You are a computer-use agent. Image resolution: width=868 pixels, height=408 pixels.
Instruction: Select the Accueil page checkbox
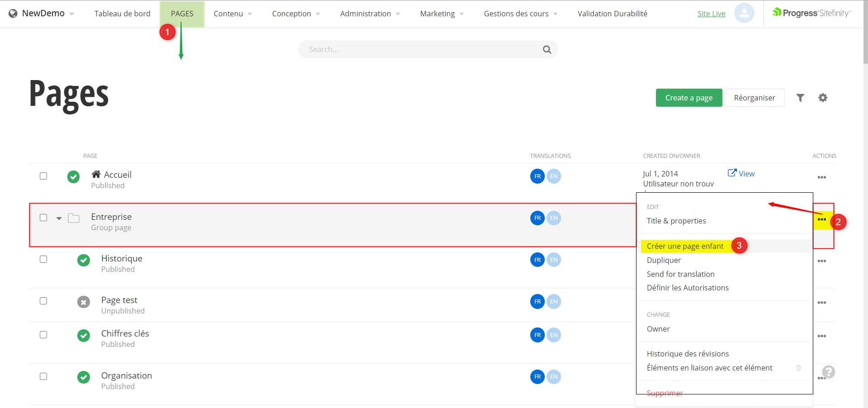pos(43,176)
